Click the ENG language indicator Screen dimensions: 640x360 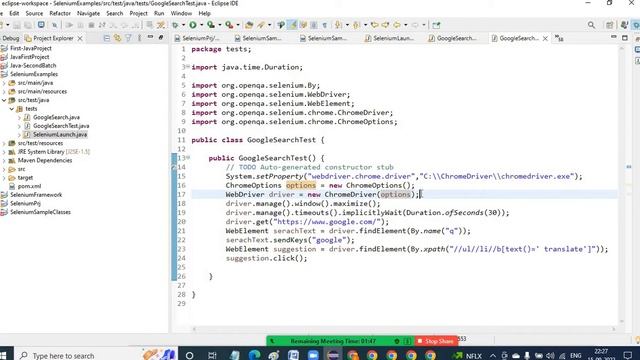click(576, 356)
